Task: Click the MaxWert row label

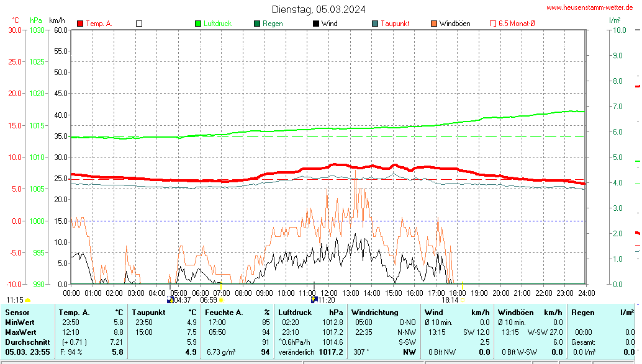Action: 20,332
